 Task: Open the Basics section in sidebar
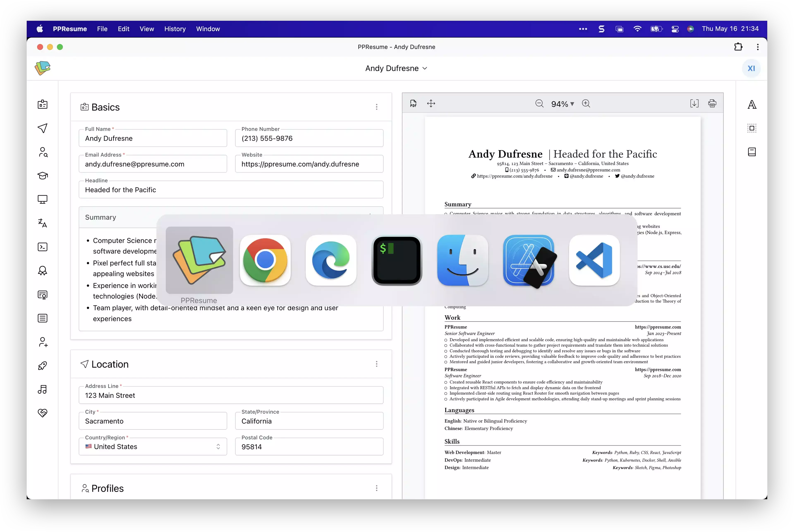coord(42,104)
